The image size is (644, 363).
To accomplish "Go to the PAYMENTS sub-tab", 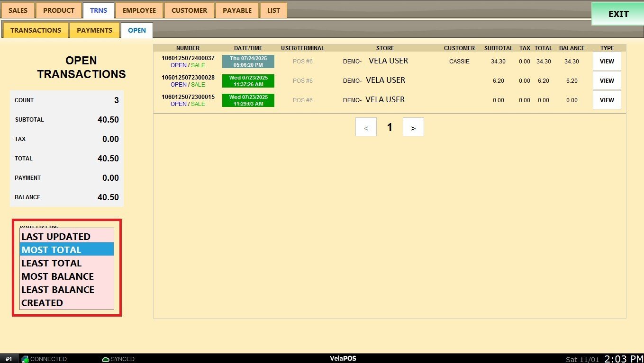I will click(94, 30).
